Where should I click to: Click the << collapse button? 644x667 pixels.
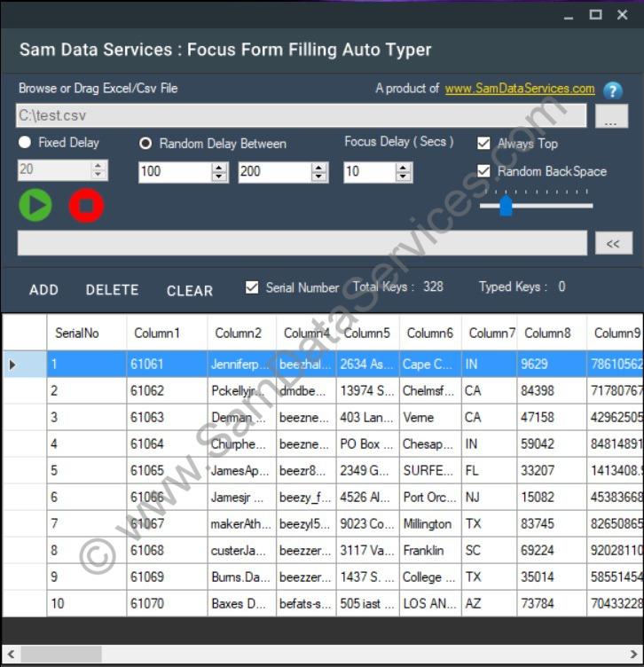[613, 243]
